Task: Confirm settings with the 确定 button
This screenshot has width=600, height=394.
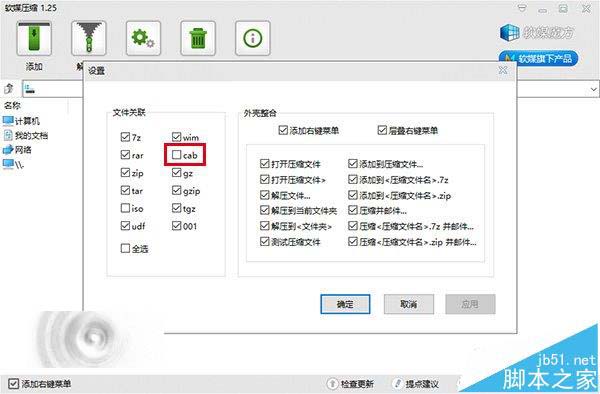Action: 345,304
